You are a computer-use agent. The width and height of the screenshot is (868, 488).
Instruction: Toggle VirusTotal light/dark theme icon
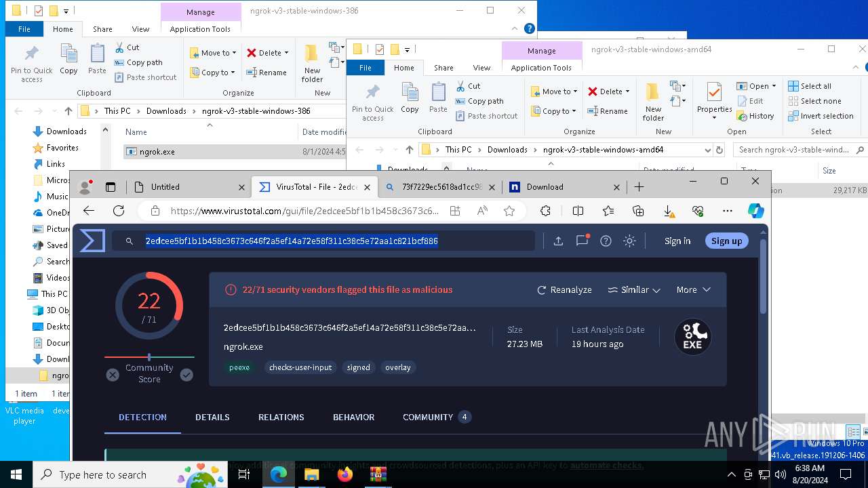pos(629,241)
